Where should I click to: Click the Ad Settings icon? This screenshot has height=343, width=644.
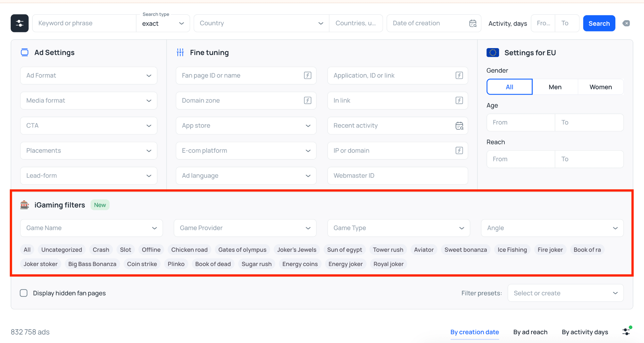click(25, 53)
